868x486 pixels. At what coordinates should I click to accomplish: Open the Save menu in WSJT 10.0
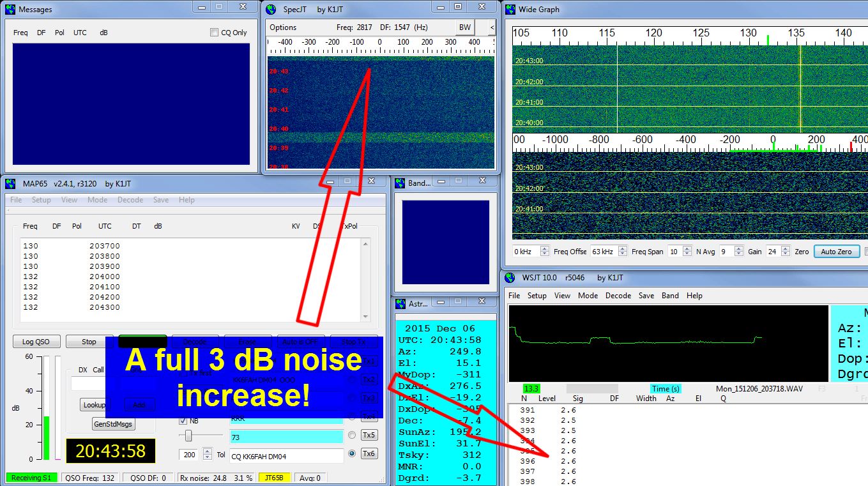646,296
